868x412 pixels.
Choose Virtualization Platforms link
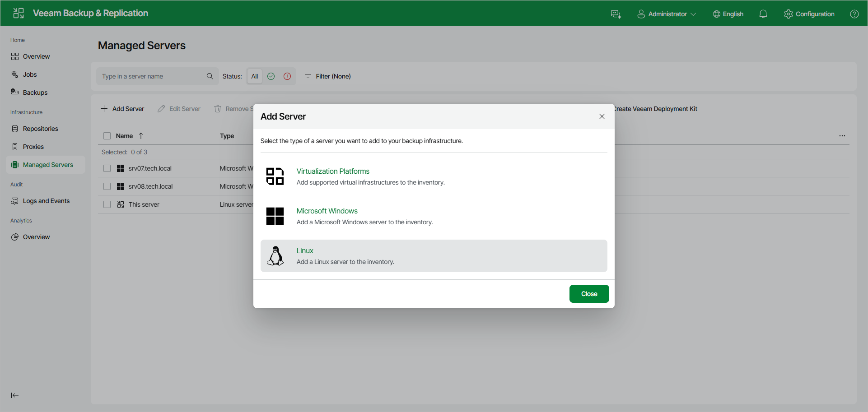tap(333, 171)
